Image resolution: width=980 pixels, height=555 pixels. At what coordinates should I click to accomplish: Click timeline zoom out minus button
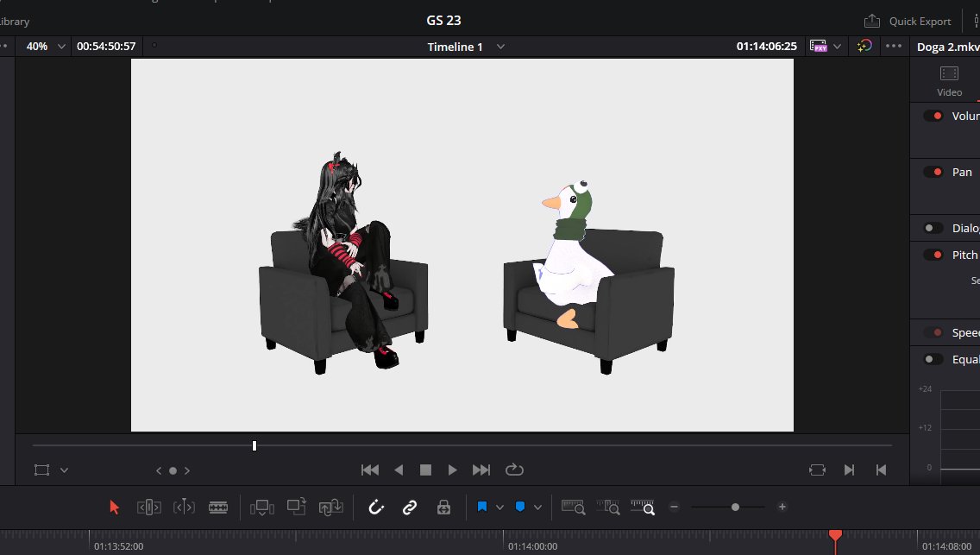(674, 507)
